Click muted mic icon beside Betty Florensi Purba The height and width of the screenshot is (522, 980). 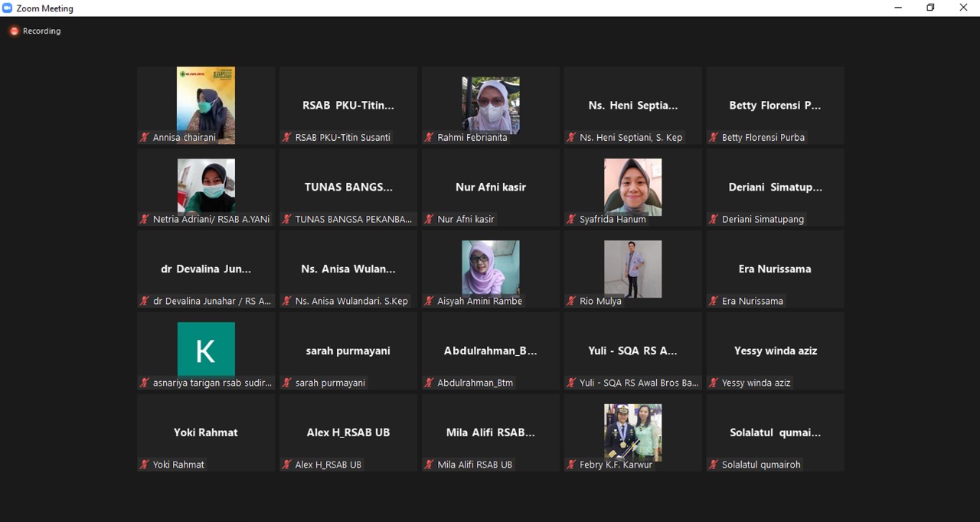pyautogui.click(x=714, y=137)
